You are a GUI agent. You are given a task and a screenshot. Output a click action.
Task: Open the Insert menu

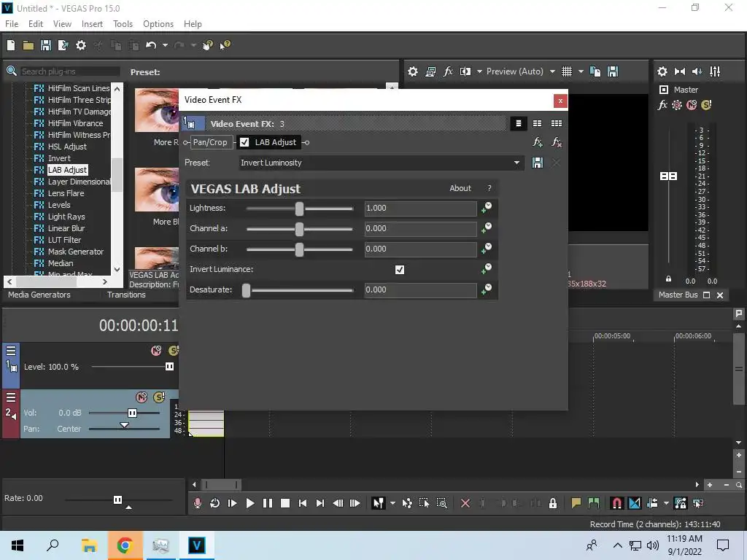[x=92, y=24]
